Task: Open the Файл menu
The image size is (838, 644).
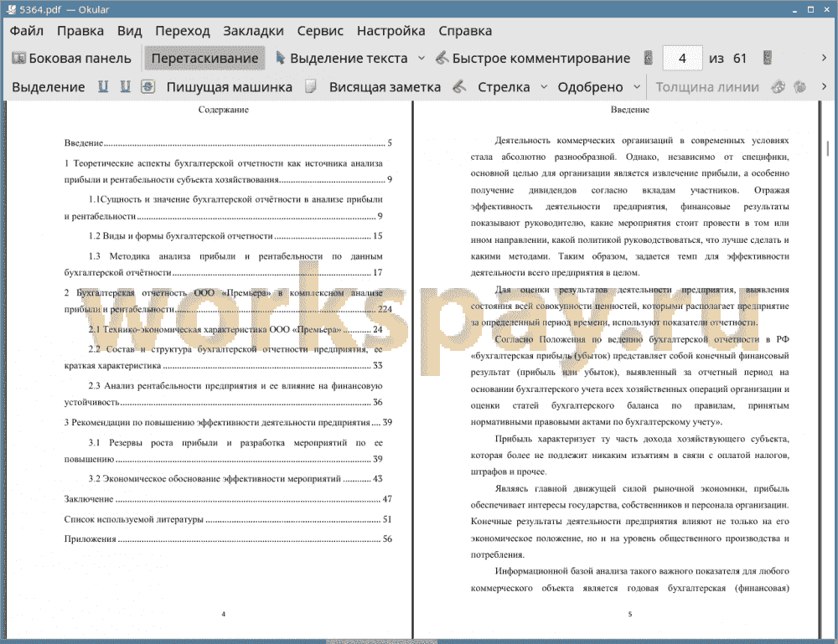Action: pos(26,31)
